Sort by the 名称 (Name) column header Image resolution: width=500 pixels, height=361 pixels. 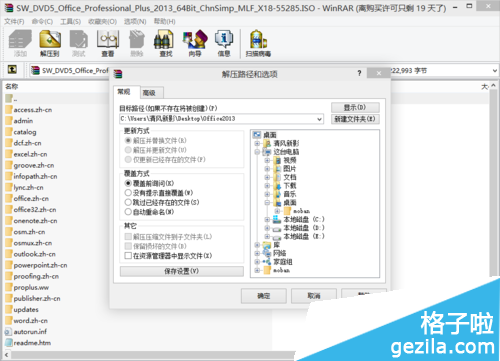12,87
